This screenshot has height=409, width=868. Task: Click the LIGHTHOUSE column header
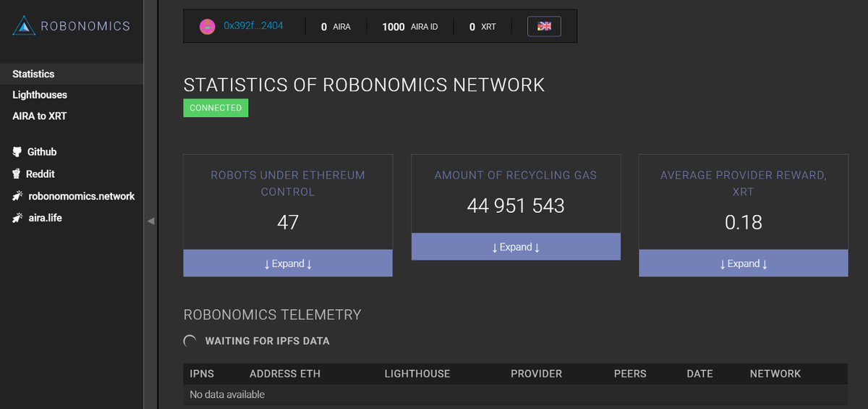(x=417, y=374)
